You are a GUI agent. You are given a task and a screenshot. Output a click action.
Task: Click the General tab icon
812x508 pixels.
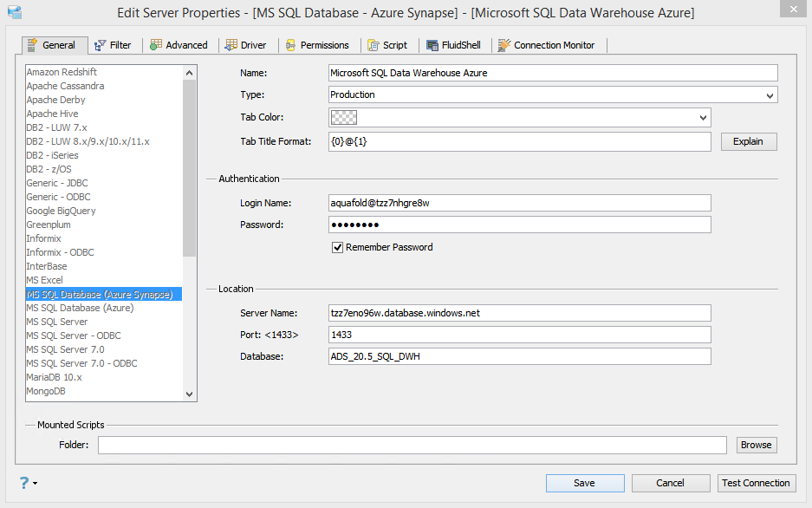pyautogui.click(x=33, y=45)
